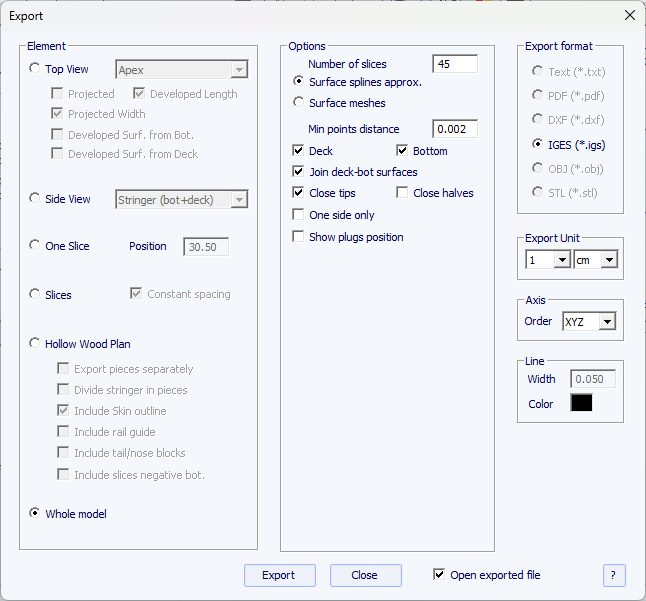Click the Projected checkbox
646x601 pixels.
[x=57, y=93]
